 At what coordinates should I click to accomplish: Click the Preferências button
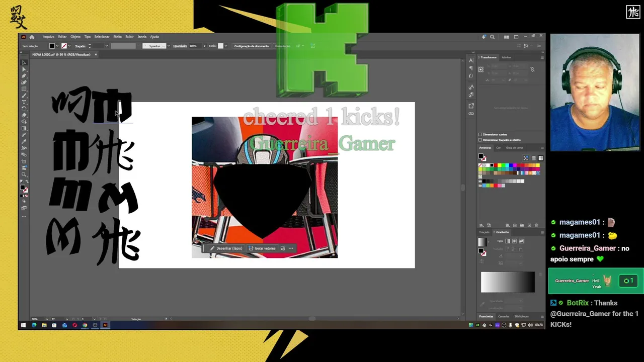(x=283, y=46)
